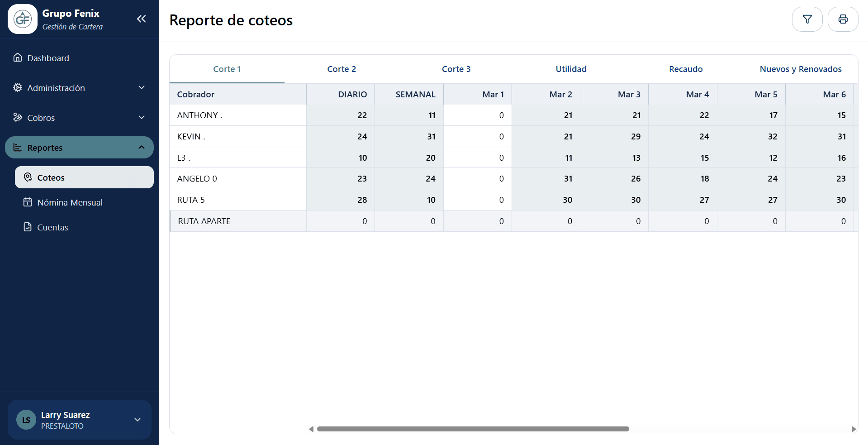The width and height of the screenshot is (868, 445).
Task: Collapse the Reportes section chevron
Action: pyautogui.click(x=141, y=147)
